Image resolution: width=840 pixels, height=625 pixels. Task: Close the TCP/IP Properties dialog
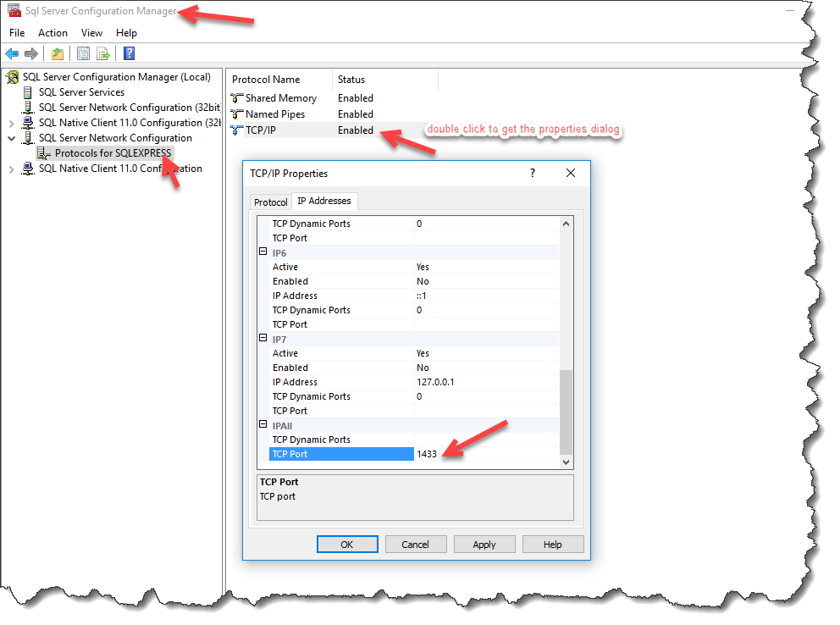tap(571, 173)
